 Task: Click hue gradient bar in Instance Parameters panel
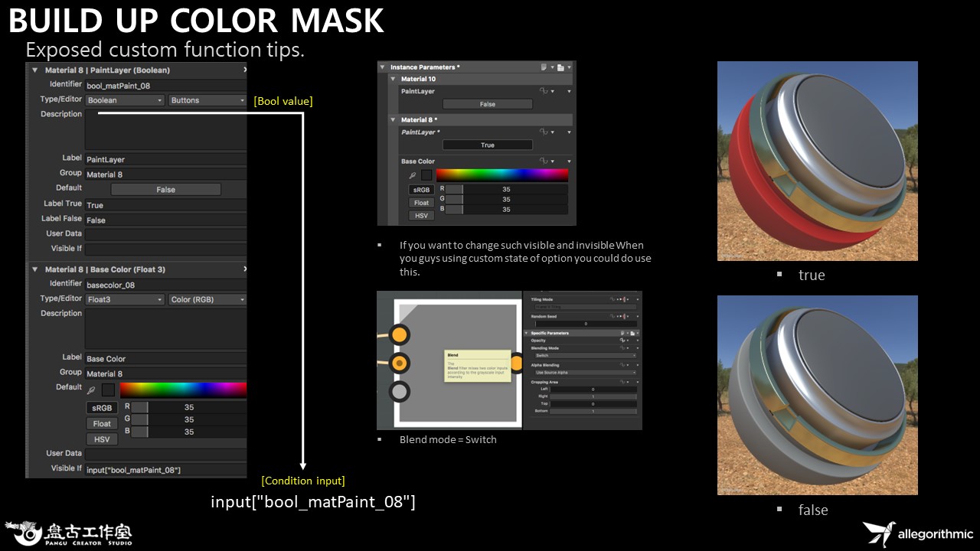click(x=502, y=174)
